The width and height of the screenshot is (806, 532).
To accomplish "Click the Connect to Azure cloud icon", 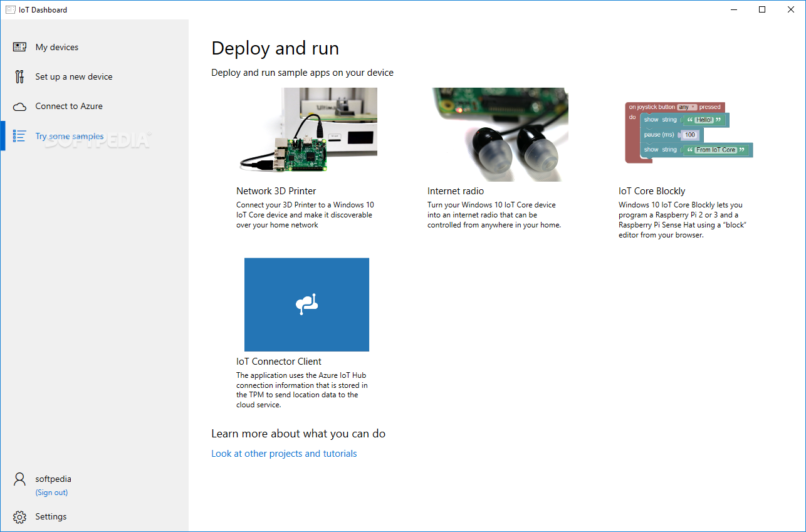I will click(x=19, y=107).
